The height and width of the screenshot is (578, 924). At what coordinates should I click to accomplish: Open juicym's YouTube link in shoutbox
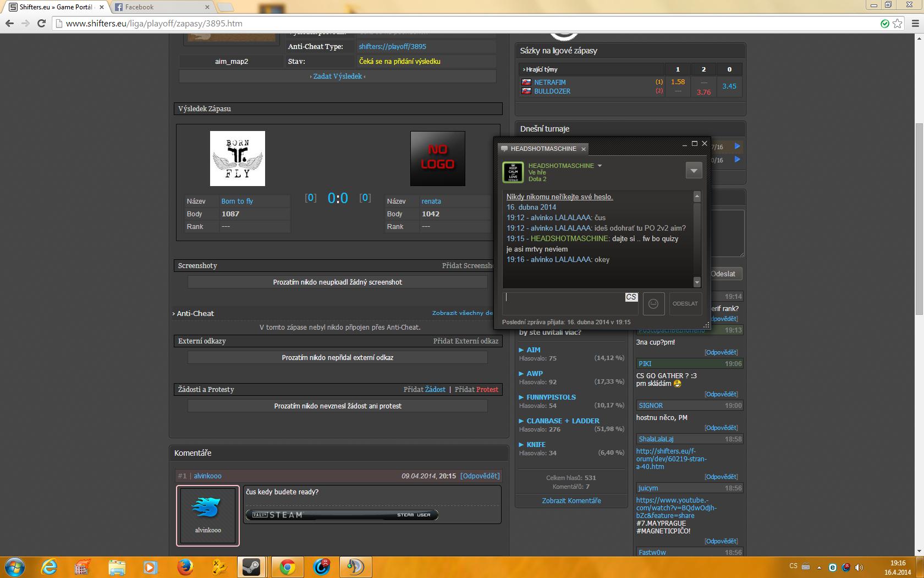coord(676,508)
